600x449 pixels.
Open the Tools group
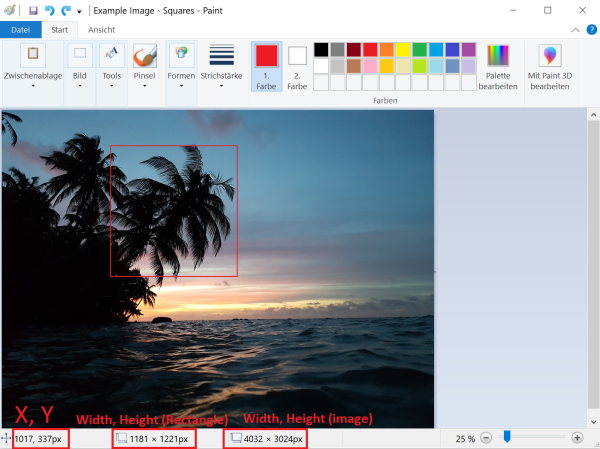112,66
